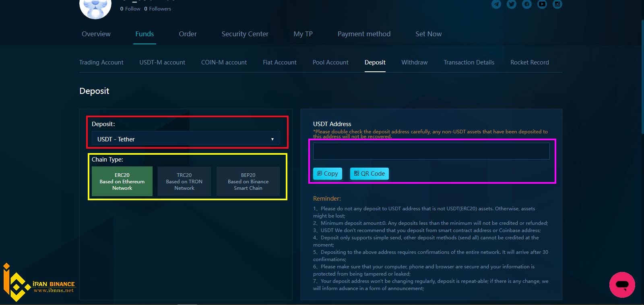View Transaction Details sub-tab

(469, 62)
